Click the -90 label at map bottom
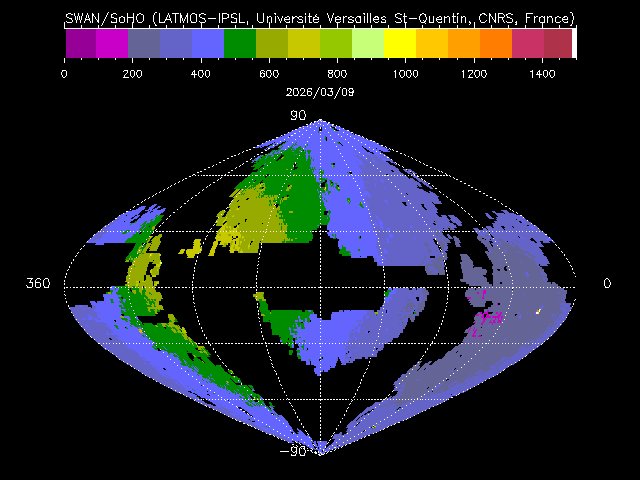This screenshot has height=480, width=640. pyautogui.click(x=295, y=450)
